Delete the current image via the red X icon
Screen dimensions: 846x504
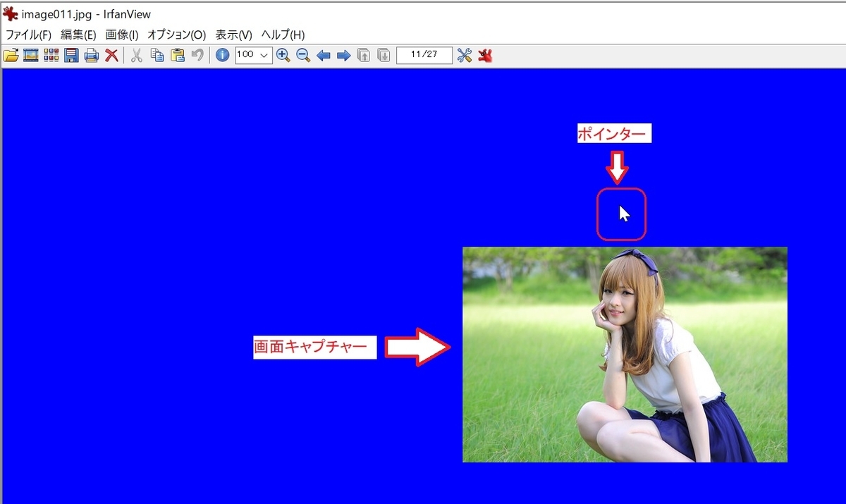point(111,55)
